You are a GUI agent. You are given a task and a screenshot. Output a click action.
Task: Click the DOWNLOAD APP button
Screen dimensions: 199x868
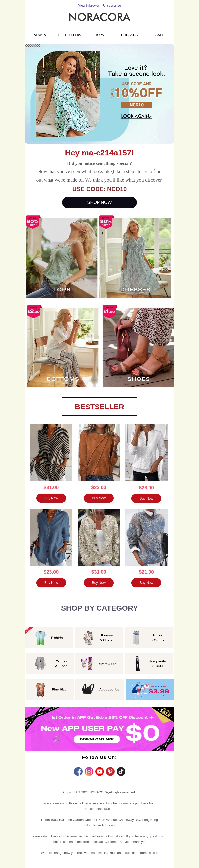pyautogui.click(x=97, y=739)
